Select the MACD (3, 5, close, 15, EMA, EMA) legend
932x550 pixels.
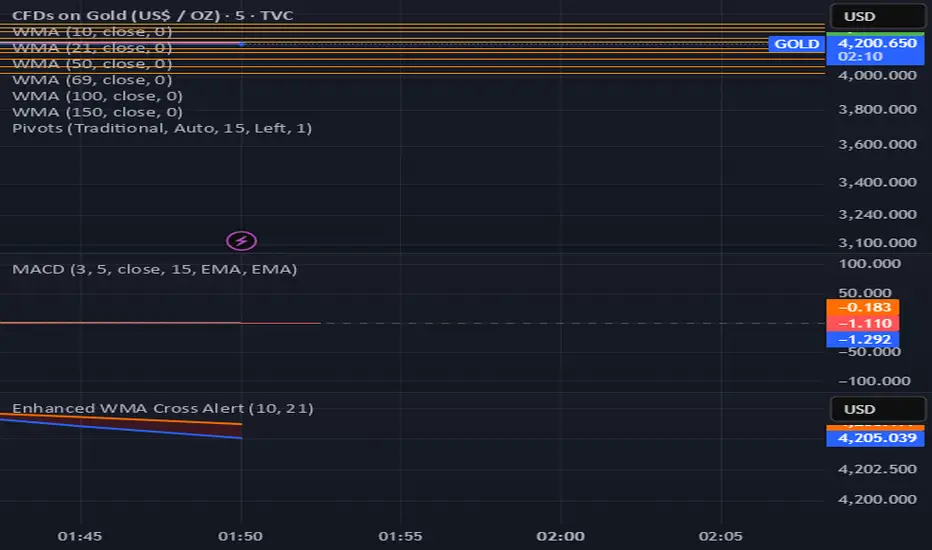pyautogui.click(x=155, y=269)
